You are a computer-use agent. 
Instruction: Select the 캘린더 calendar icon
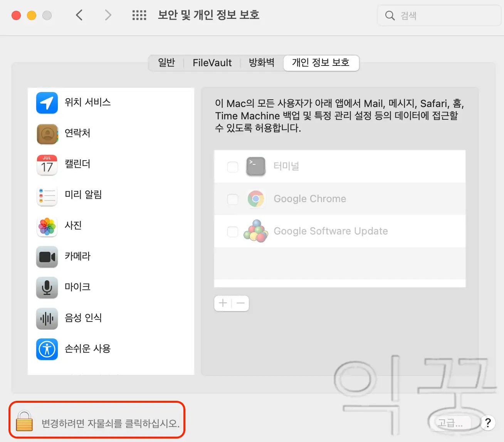click(47, 165)
